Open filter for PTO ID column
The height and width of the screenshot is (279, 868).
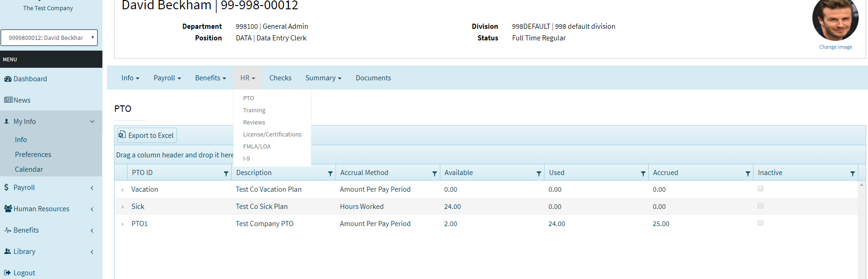coord(226,173)
